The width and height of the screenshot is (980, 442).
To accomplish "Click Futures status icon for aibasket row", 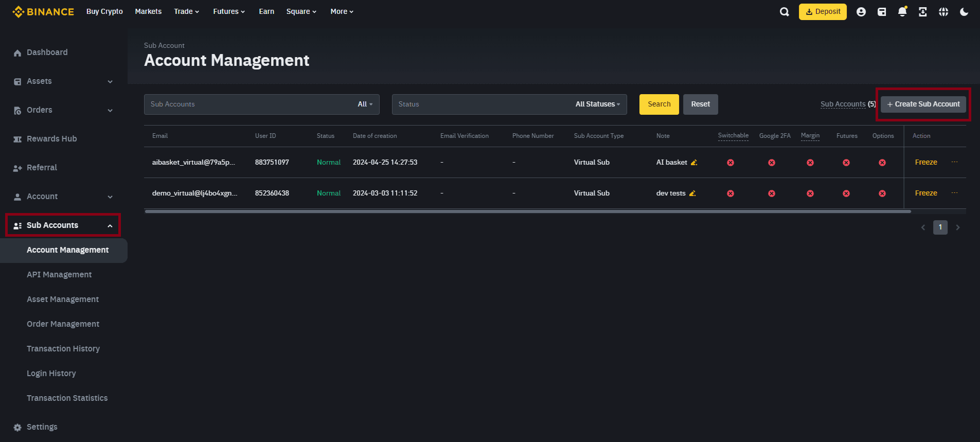I will [x=846, y=163].
